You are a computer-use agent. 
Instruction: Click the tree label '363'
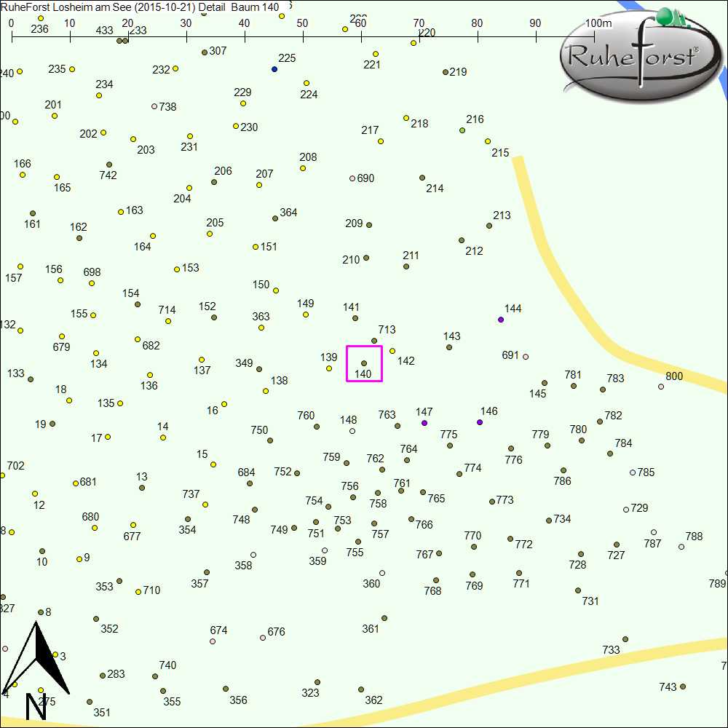261,316
